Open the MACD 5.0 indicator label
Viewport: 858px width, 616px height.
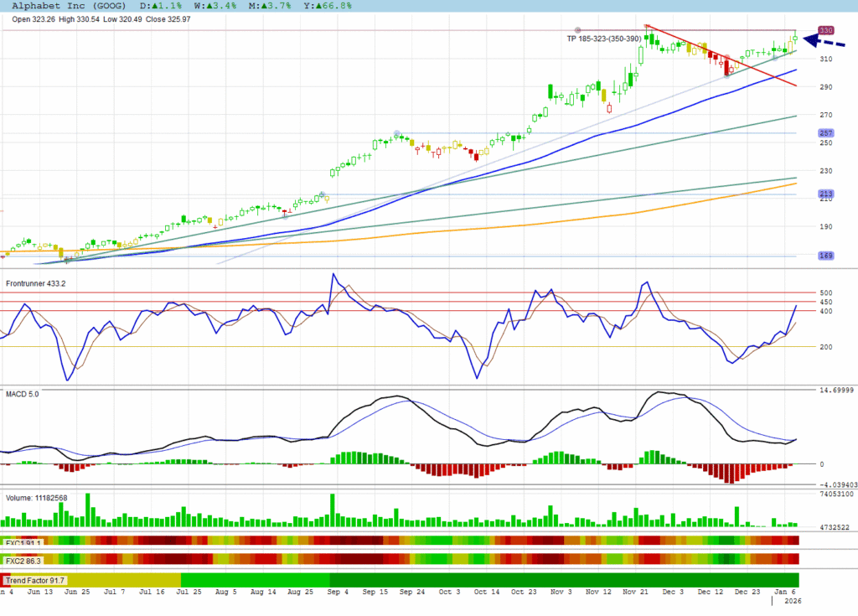coord(23,392)
